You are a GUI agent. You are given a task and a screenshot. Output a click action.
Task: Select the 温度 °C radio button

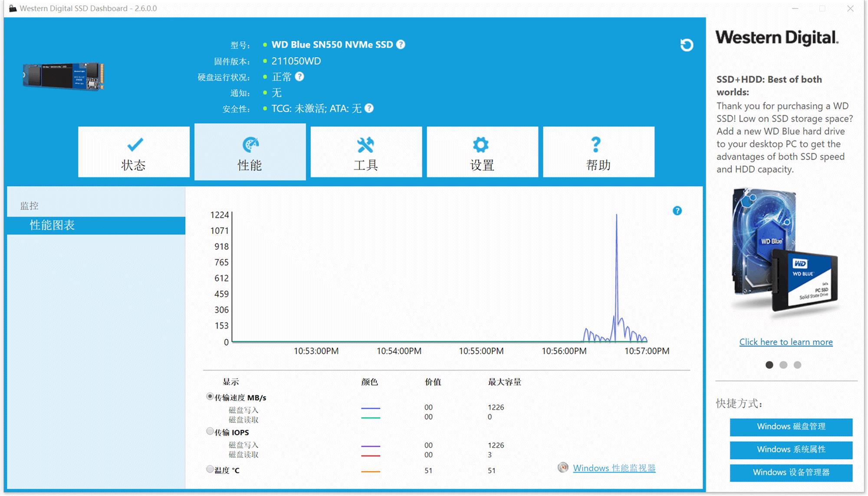coord(210,469)
